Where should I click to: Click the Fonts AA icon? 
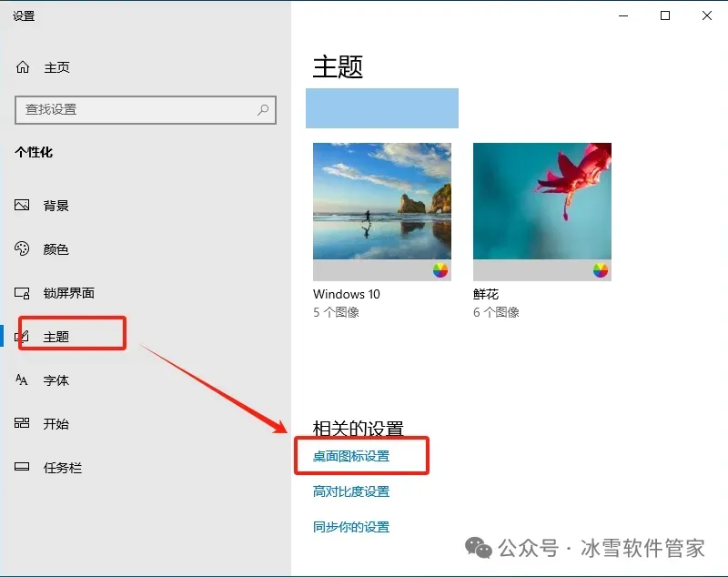pos(21,380)
